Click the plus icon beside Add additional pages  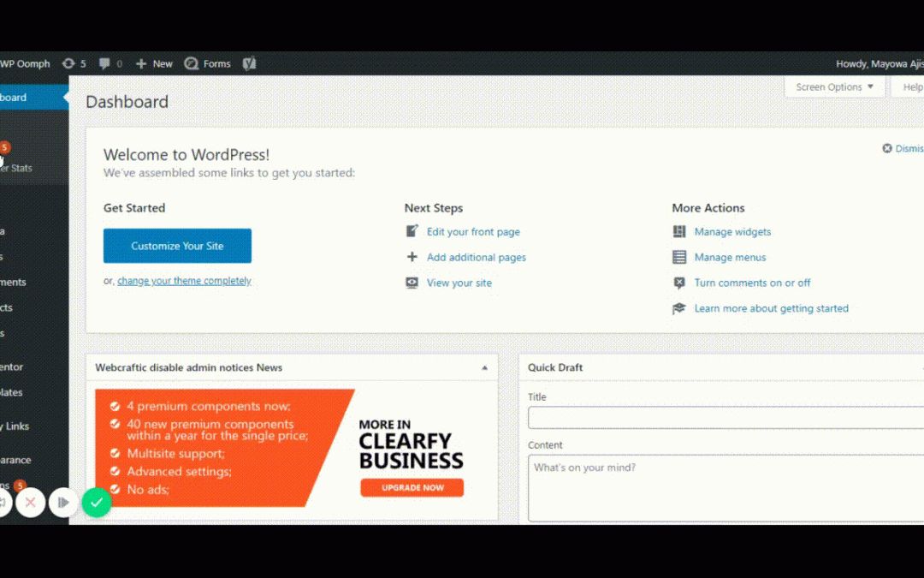[412, 257]
